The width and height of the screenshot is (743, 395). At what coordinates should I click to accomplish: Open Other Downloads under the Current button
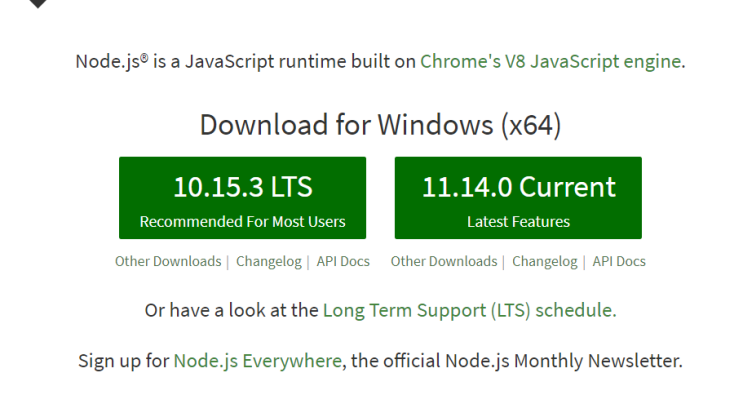point(444,261)
